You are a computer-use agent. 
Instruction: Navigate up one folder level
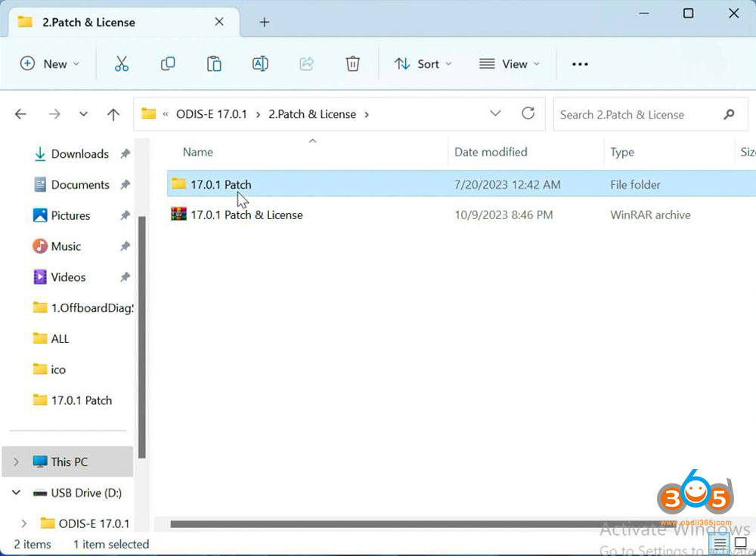pos(113,113)
